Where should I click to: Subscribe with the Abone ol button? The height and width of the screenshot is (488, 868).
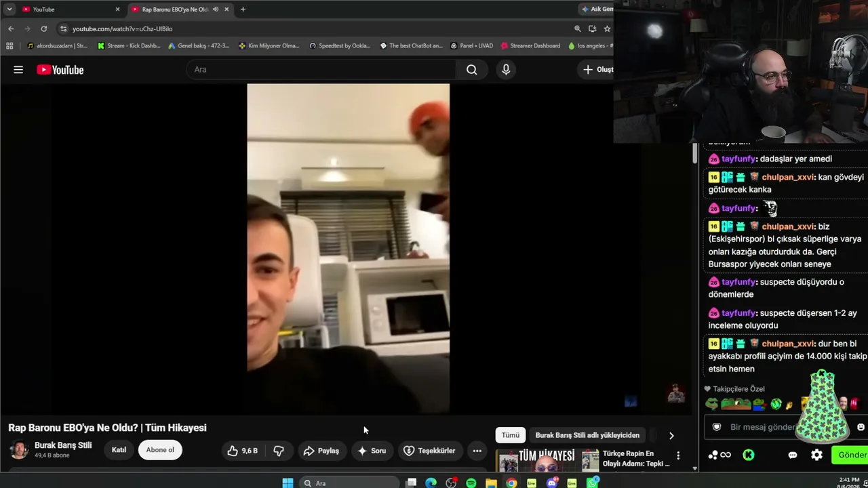[160, 450]
